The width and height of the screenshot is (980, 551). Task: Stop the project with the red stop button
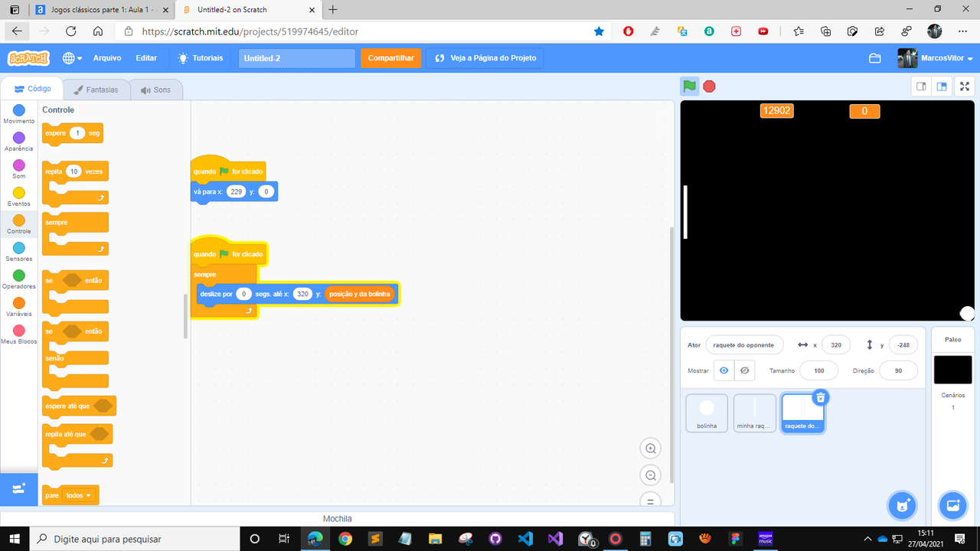coord(710,86)
